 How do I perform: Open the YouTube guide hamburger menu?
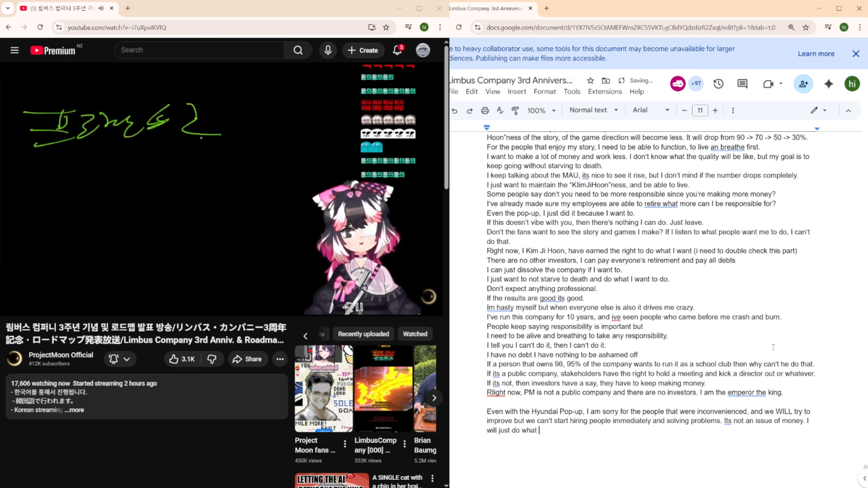coord(15,51)
